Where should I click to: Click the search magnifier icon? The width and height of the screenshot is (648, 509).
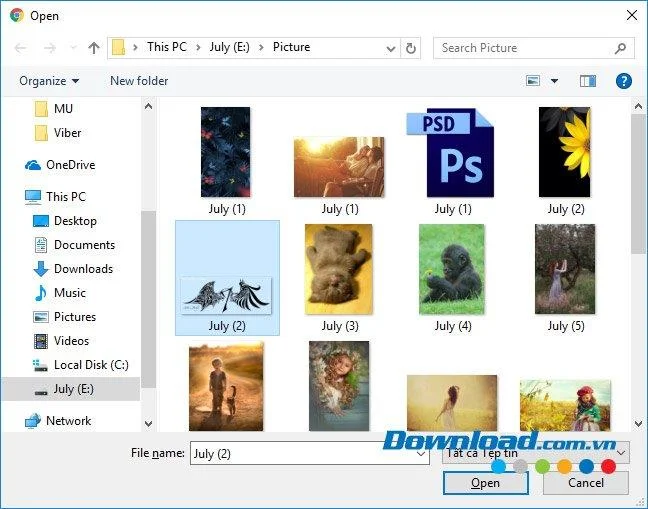(620, 48)
